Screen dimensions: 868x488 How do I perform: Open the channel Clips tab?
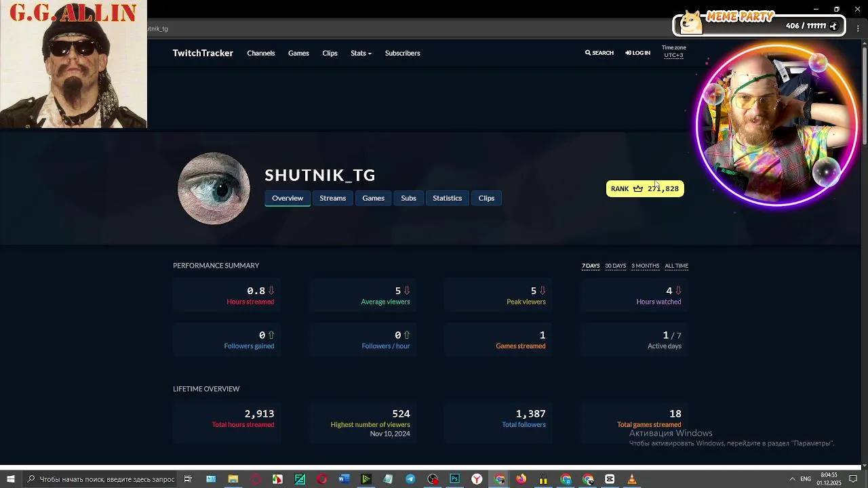click(486, 198)
